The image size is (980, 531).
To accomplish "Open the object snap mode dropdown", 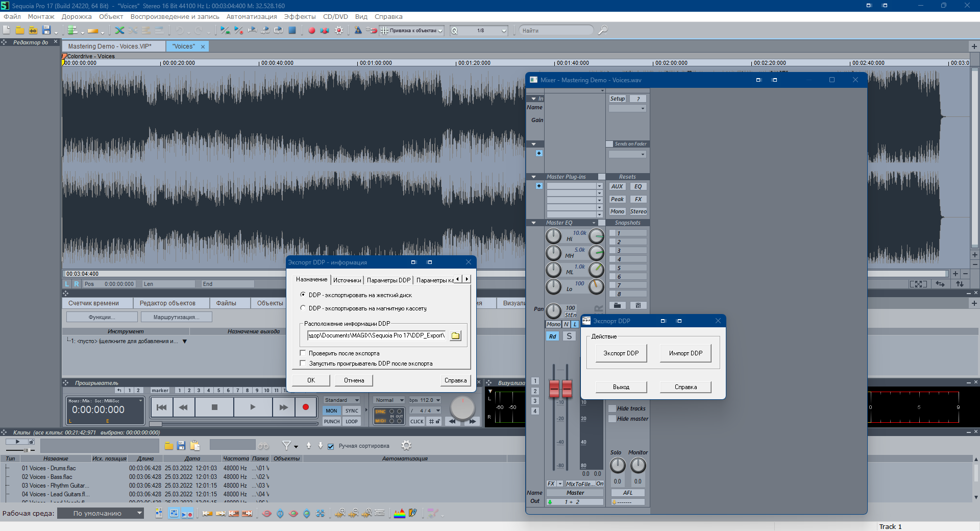I will (x=440, y=31).
